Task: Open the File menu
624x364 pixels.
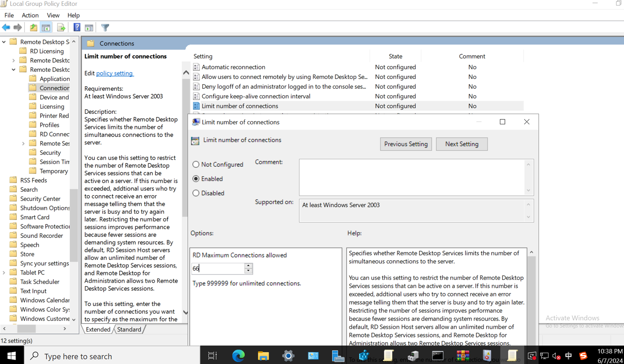Action: (x=9, y=15)
